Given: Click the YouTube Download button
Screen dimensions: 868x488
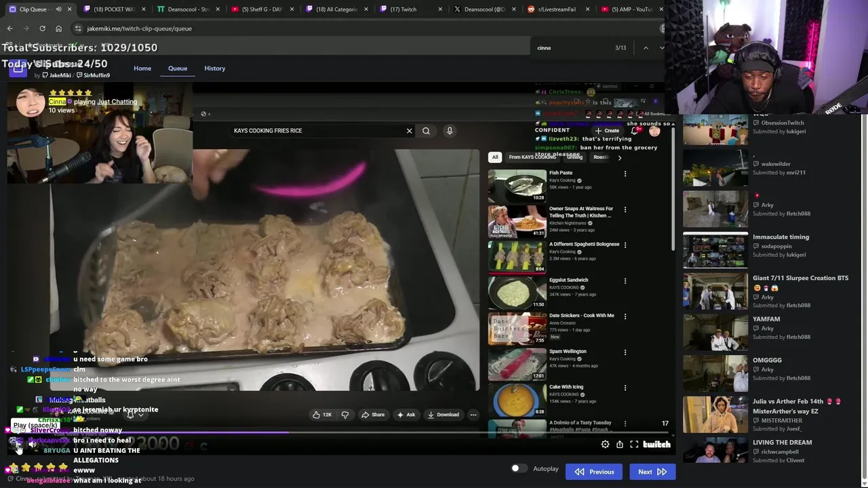Looking at the screenshot, I should tap(443, 415).
